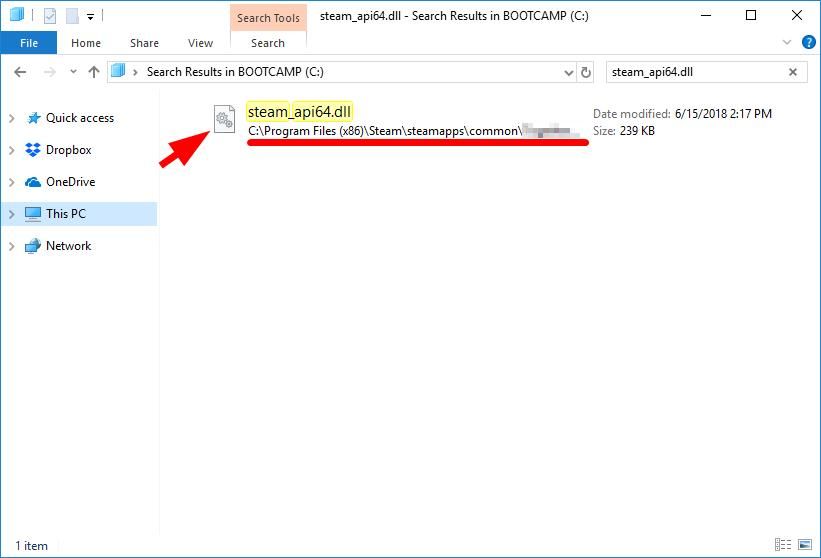Open Dropbox in the navigation pane

tap(68, 150)
